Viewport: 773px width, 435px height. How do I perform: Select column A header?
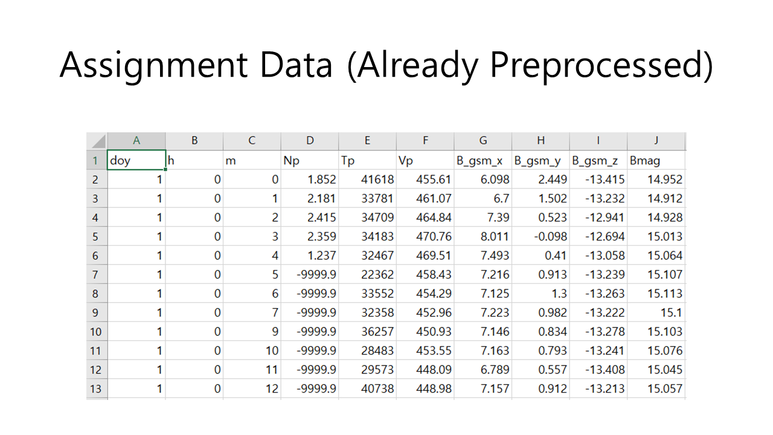tap(137, 141)
